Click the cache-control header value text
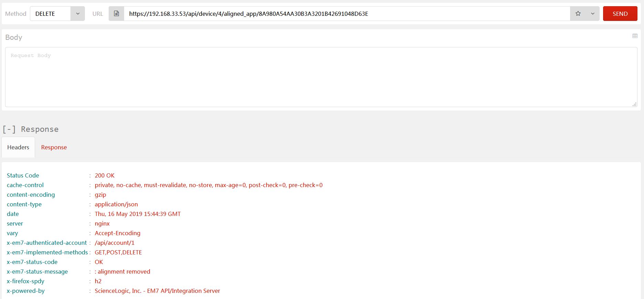This screenshot has width=644, height=299. point(208,185)
